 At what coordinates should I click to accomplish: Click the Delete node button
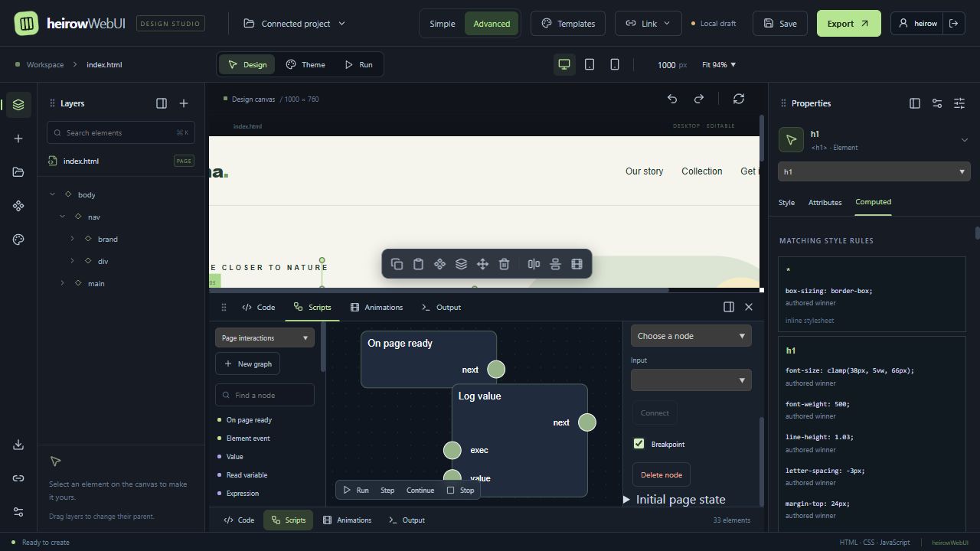tap(661, 474)
